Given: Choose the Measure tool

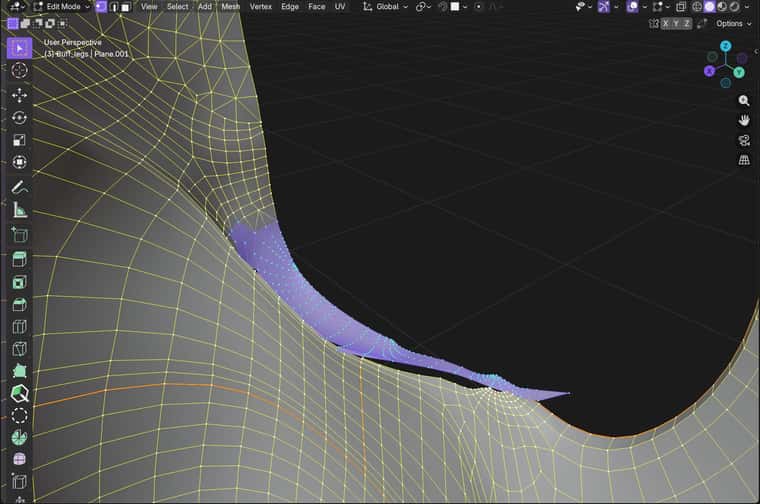Looking at the screenshot, I should pos(19,210).
